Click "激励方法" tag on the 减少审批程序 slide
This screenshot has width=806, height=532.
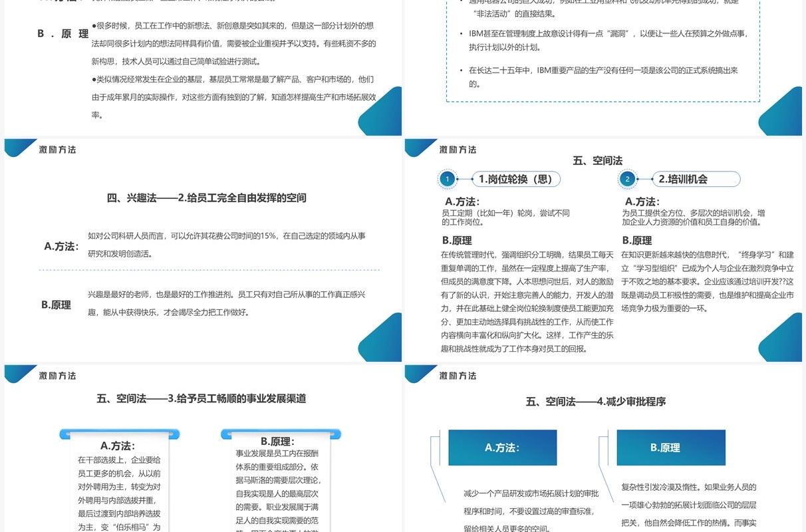pyautogui.click(x=458, y=376)
